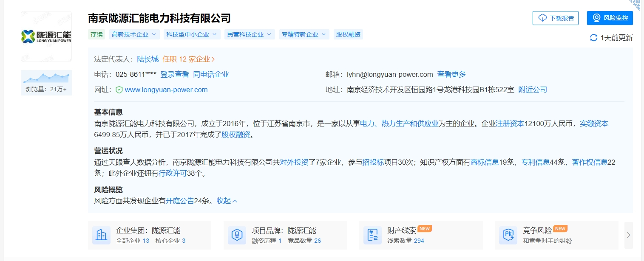Click the refresh icon beside 1天前更新
The height and width of the screenshot is (261, 644).
pos(594,38)
